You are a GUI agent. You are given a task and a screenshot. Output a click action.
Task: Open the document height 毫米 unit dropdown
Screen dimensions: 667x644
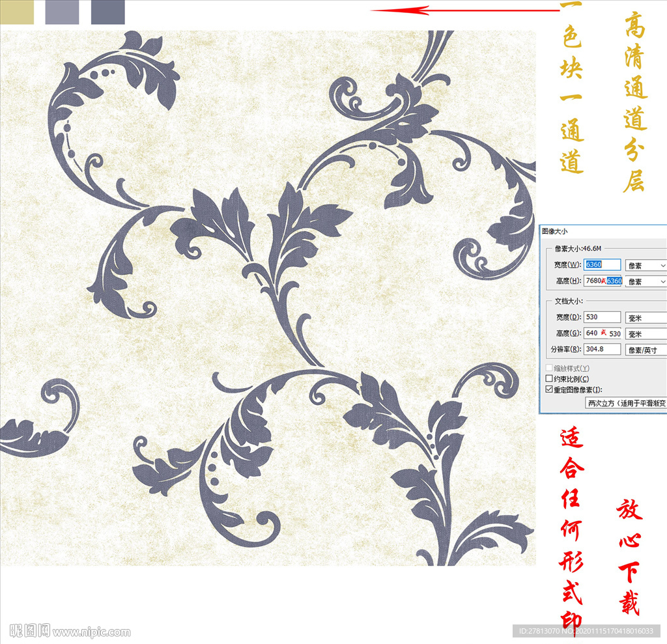[646, 334]
